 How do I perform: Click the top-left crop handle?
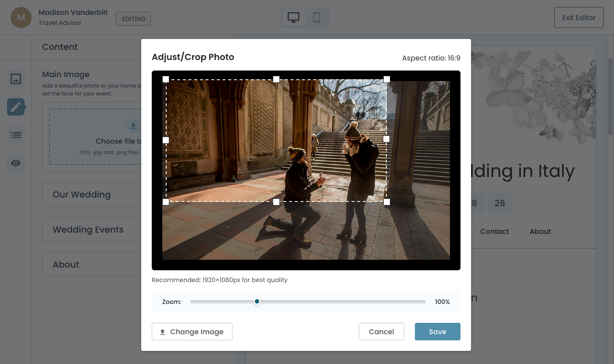(x=166, y=79)
